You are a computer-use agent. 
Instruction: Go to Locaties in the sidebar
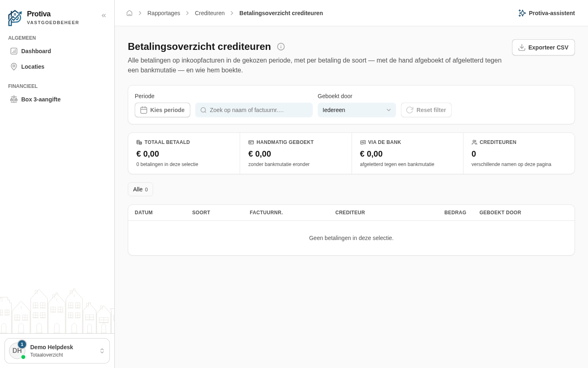57,67
